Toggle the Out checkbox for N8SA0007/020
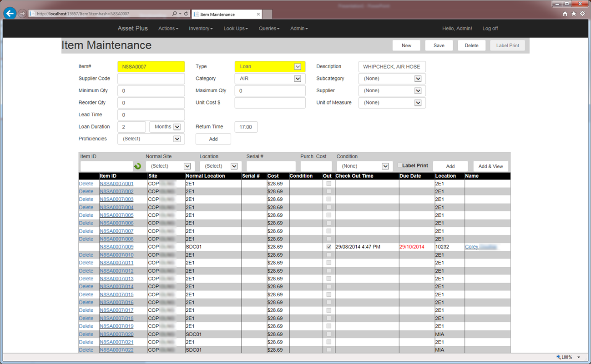Viewport: 591px width, 364px height. [x=328, y=334]
